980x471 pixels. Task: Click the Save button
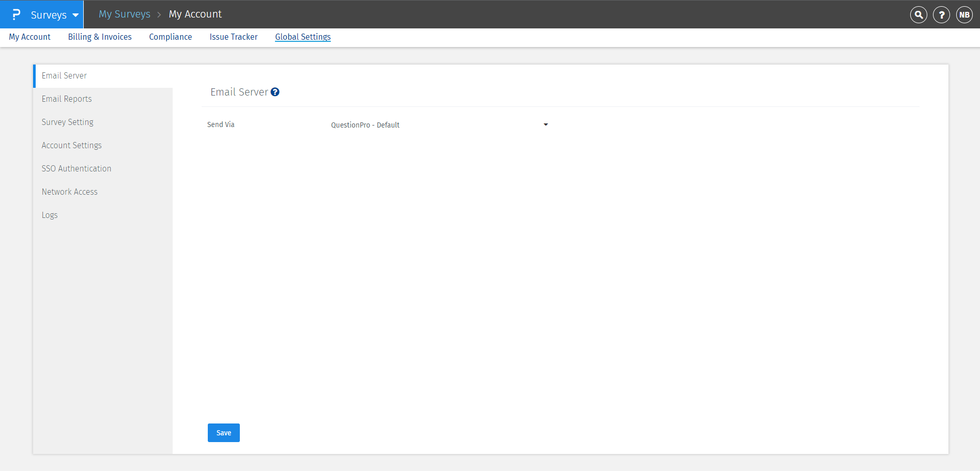coord(223,432)
